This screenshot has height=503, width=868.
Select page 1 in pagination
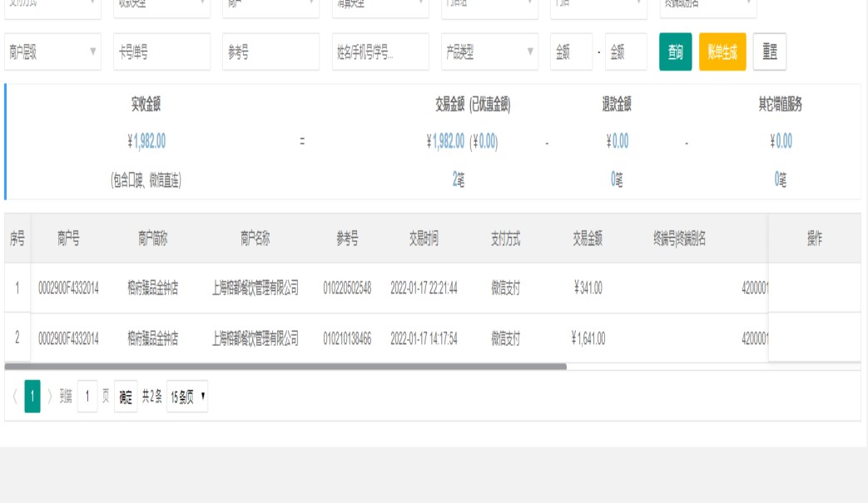coord(32,397)
